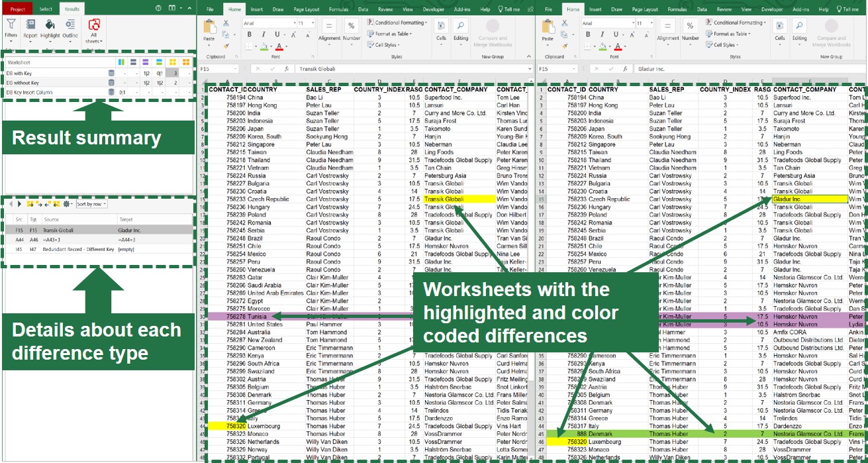
Task: Click the All sheets compare icon
Action: click(x=94, y=30)
